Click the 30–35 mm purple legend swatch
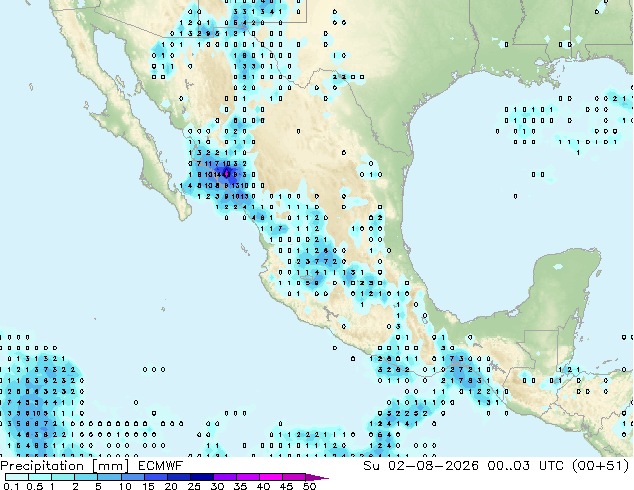Screen dimensions: 634x490 pyautogui.click(x=225, y=477)
